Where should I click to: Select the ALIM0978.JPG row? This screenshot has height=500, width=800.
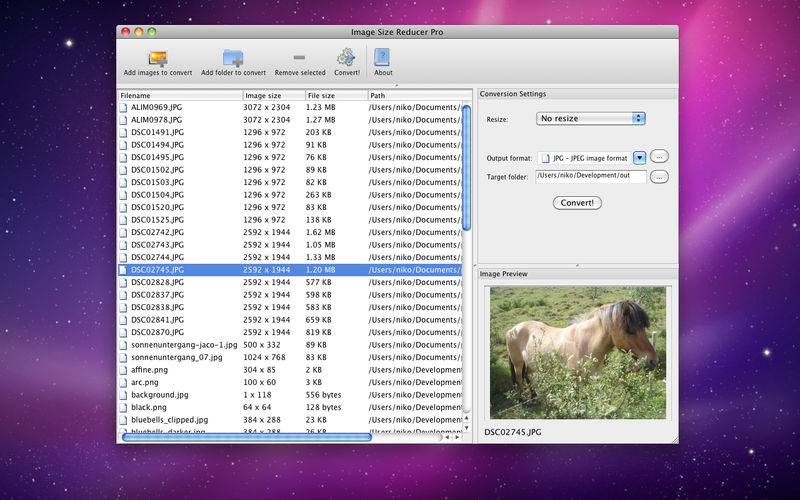coord(290,120)
